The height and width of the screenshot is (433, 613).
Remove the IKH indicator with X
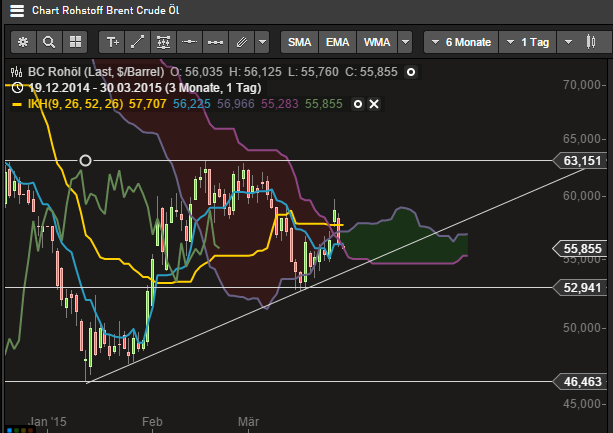(374, 104)
